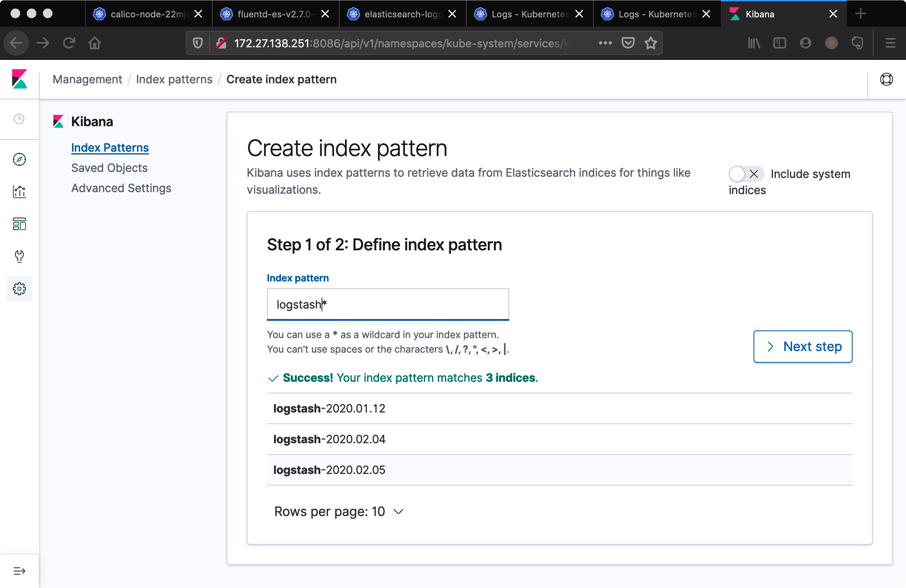
Task: Select logstash-2020.02.04 index row
Action: pyautogui.click(x=559, y=439)
